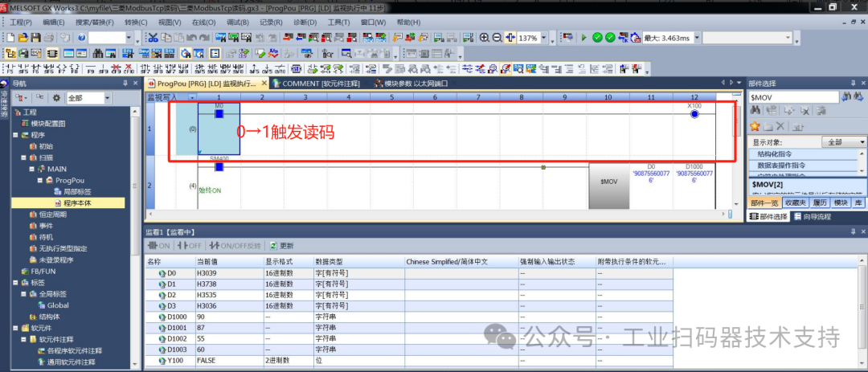This screenshot has width=868, height=372.
Task: Click the ON button in watch window
Action: tap(159, 245)
